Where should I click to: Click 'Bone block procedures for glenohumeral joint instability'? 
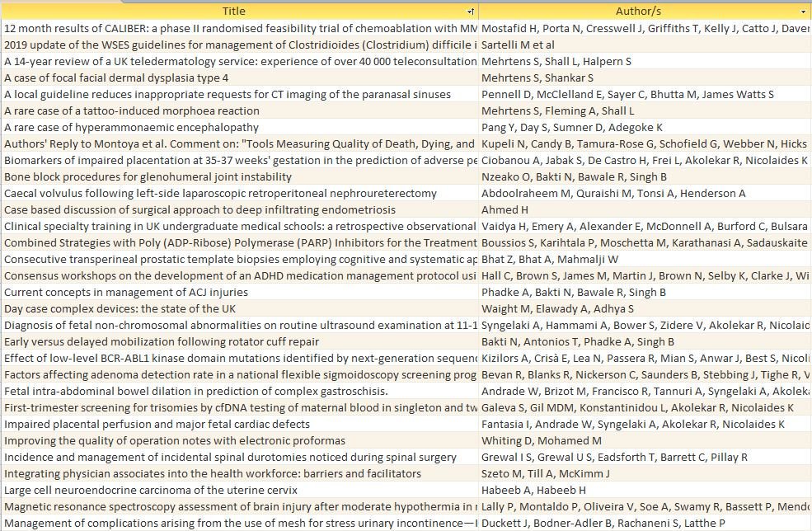click(x=240, y=177)
